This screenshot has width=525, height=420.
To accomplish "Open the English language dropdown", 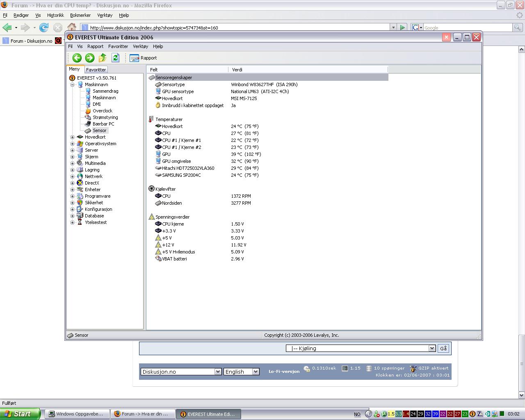I will click(241, 372).
